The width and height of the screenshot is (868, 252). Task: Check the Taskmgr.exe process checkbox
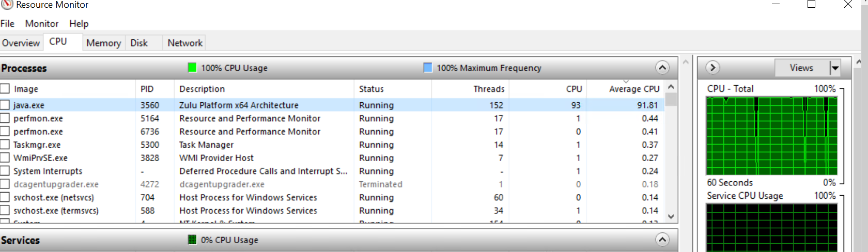(x=5, y=145)
